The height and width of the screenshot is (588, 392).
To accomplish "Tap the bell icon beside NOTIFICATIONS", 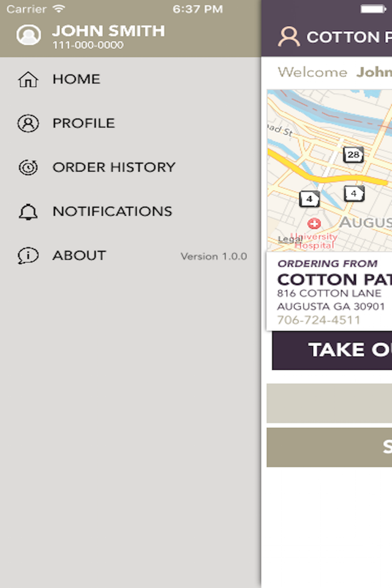I will [x=28, y=211].
